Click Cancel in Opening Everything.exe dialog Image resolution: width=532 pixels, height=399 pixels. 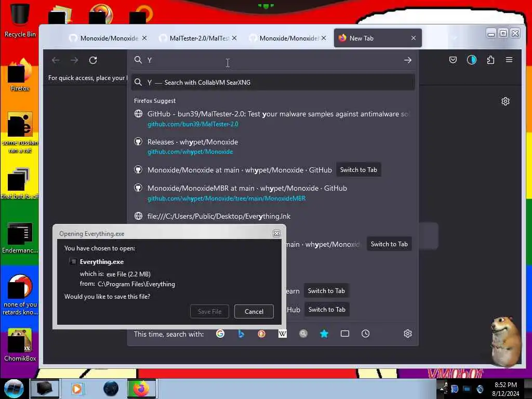pos(254,312)
